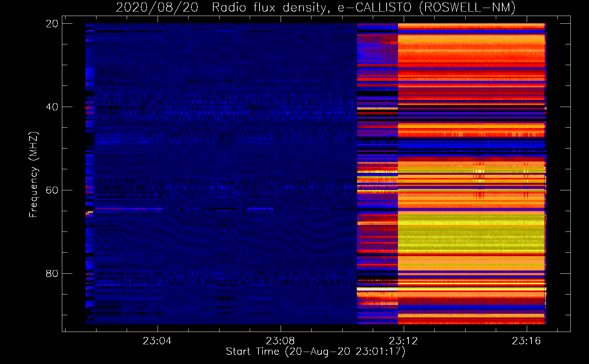Click the 'Start Time (20-Aug-20 23:01:17)' axis label

point(316,352)
